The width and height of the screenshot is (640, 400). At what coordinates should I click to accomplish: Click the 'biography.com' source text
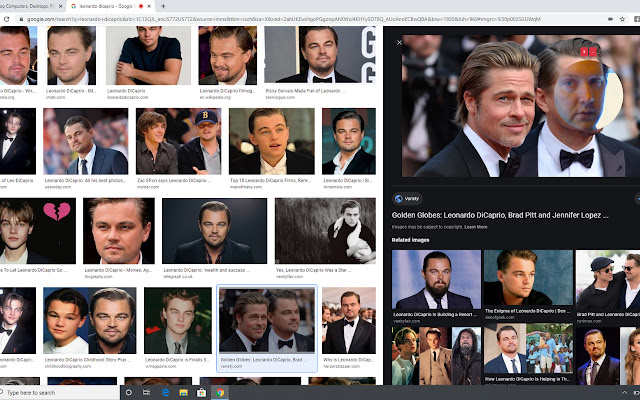click(98, 276)
